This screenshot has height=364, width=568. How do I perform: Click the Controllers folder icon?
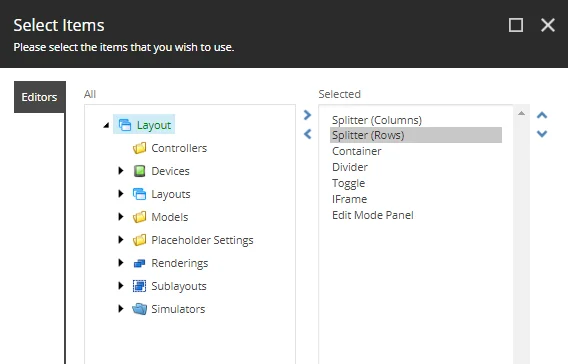pos(139,148)
